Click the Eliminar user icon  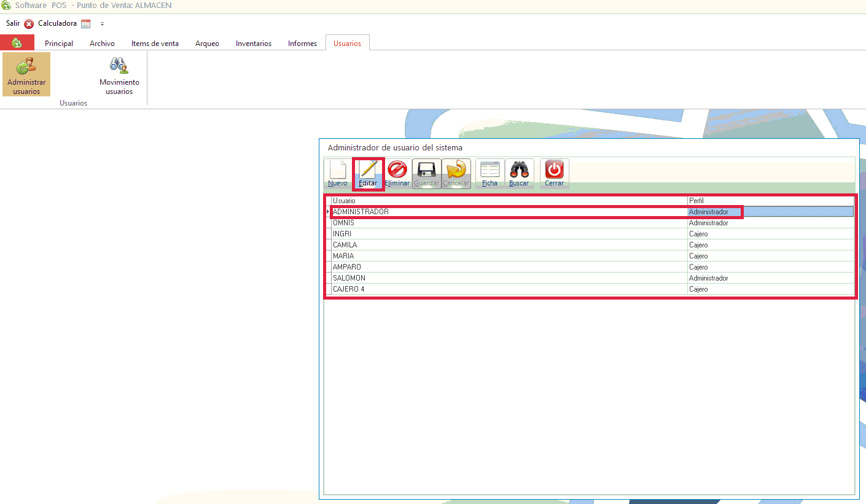click(x=397, y=174)
